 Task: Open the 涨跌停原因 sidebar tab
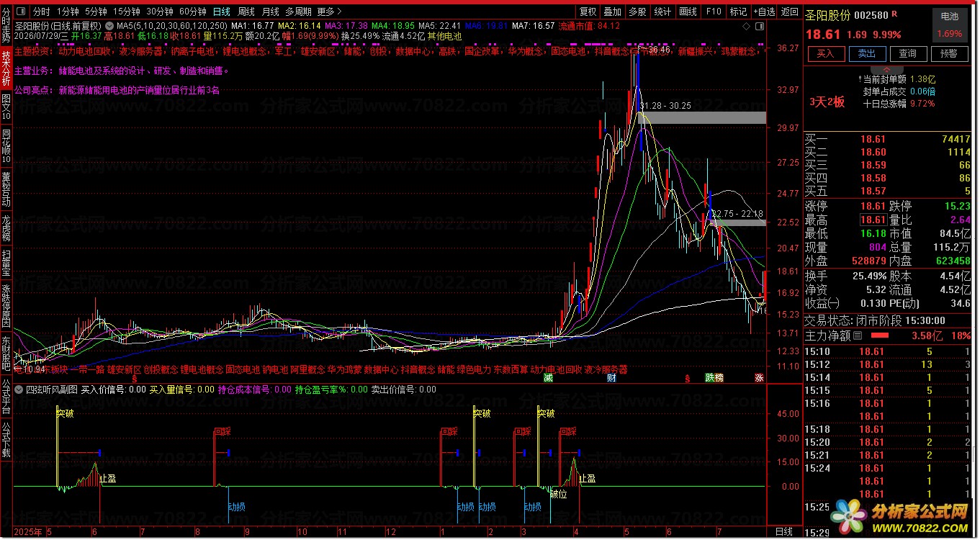click(6, 305)
